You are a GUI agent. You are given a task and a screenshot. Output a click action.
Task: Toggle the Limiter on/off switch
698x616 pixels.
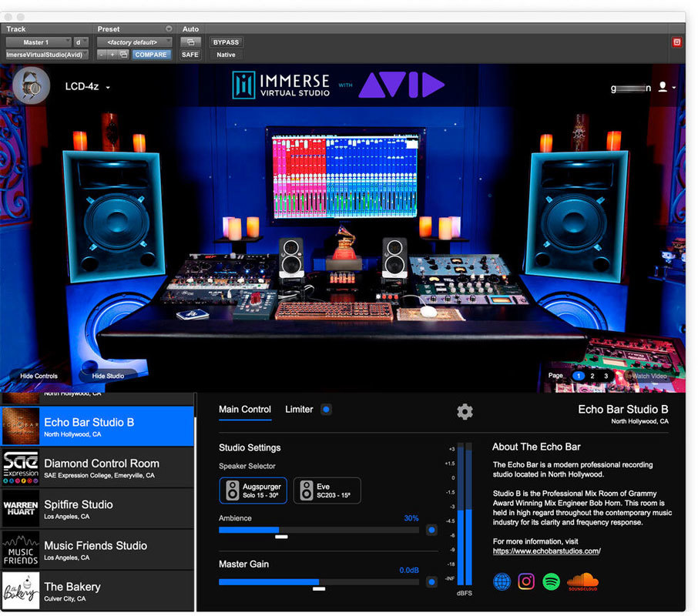pyautogui.click(x=326, y=410)
